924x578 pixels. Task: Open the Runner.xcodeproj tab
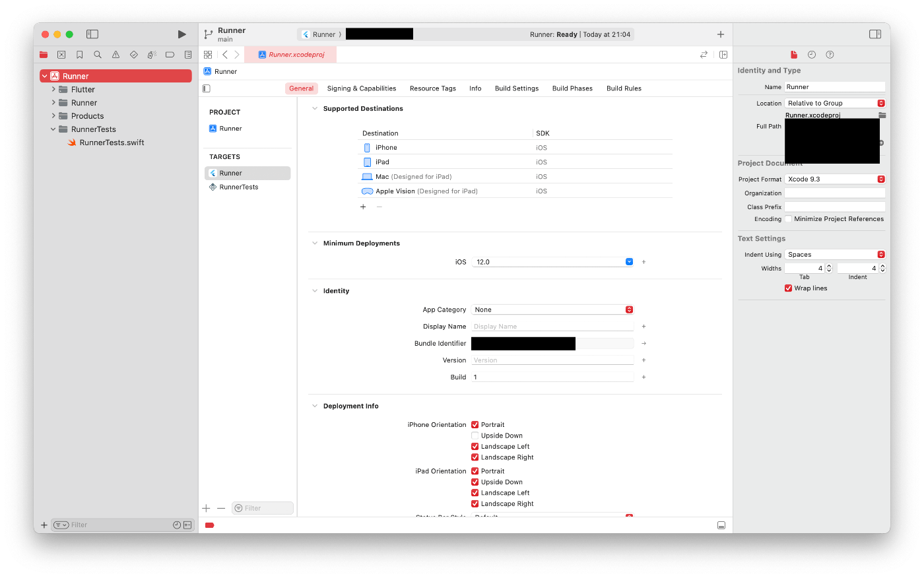pyautogui.click(x=290, y=55)
